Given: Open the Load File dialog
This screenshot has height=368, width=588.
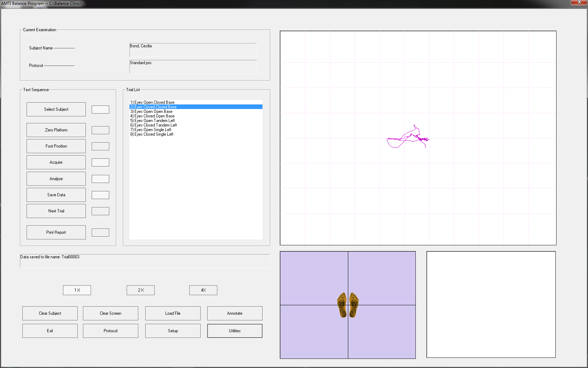Looking at the screenshot, I should point(173,313).
